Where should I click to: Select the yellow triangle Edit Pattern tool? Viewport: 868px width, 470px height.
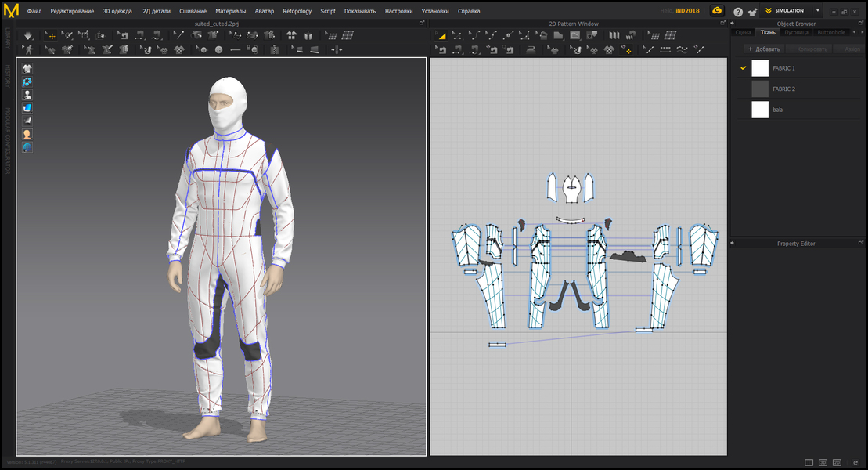pyautogui.click(x=441, y=35)
